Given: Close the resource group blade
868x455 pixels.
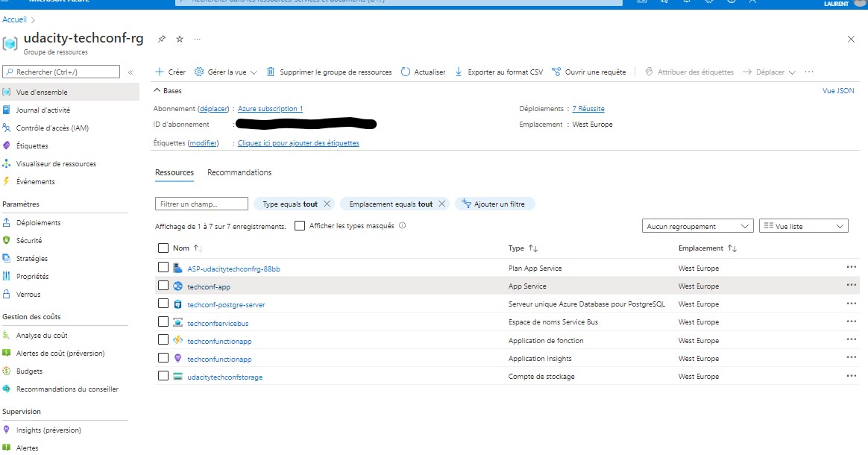Looking at the screenshot, I should pyautogui.click(x=851, y=39).
